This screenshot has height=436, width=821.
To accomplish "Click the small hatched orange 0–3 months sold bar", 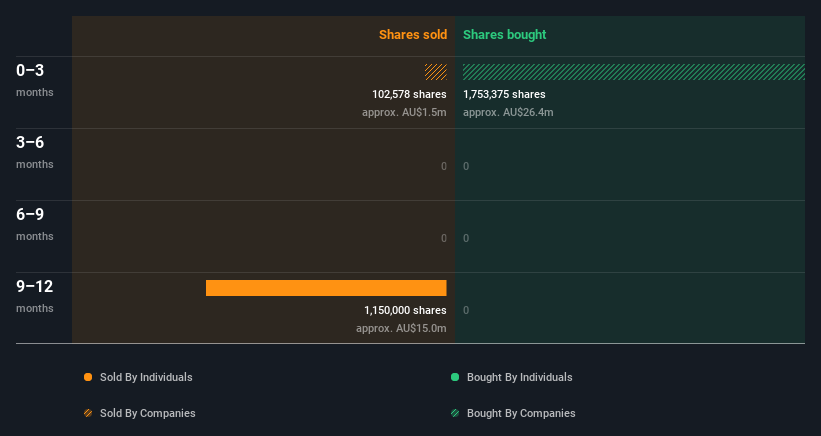I will click(x=436, y=72).
